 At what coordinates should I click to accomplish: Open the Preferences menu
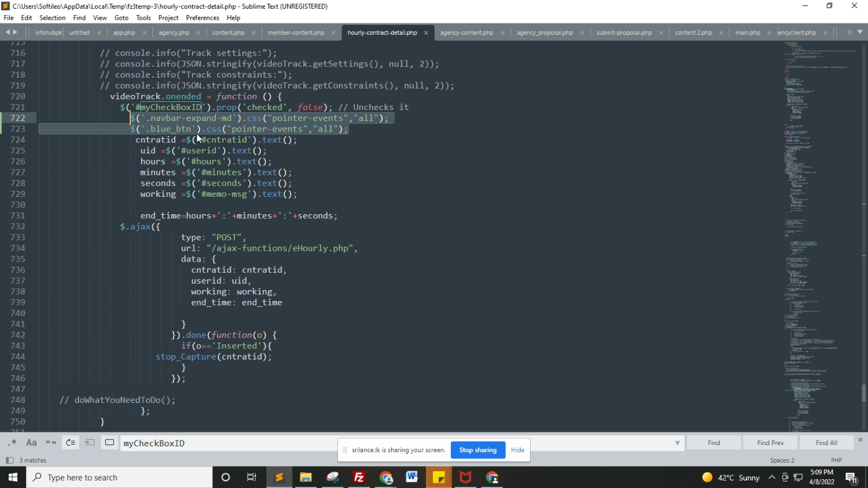(x=203, y=18)
